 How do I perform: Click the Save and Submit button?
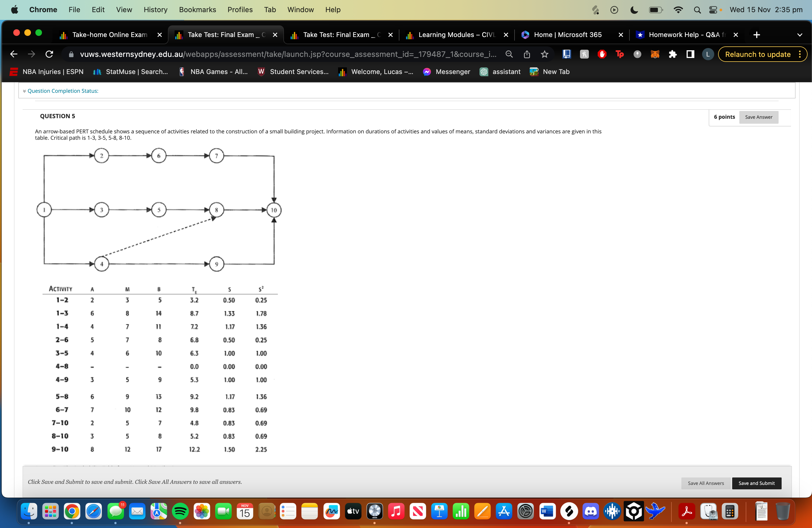click(756, 483)
